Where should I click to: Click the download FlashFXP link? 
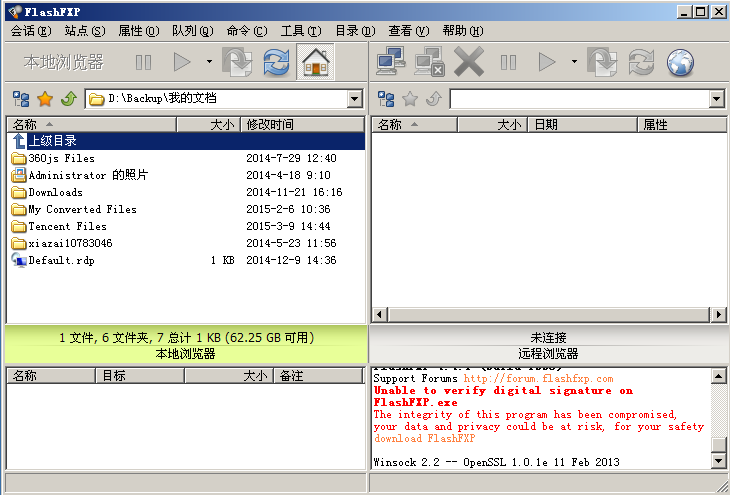click(x=424, y=438)
